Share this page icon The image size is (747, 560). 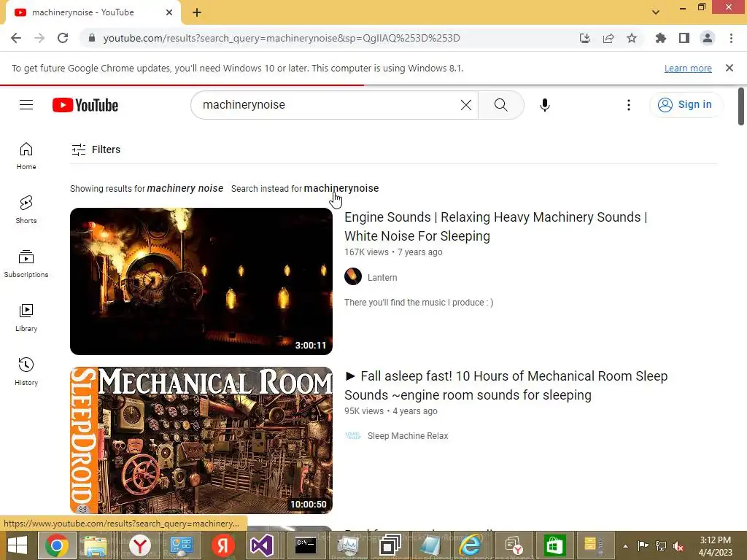click(608, 38)
